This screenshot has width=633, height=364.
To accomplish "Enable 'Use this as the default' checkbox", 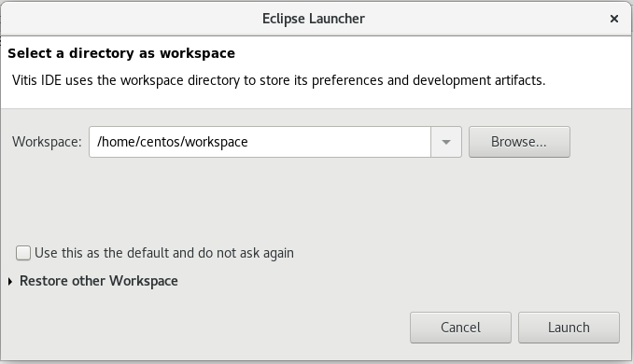I will point(23,253).
